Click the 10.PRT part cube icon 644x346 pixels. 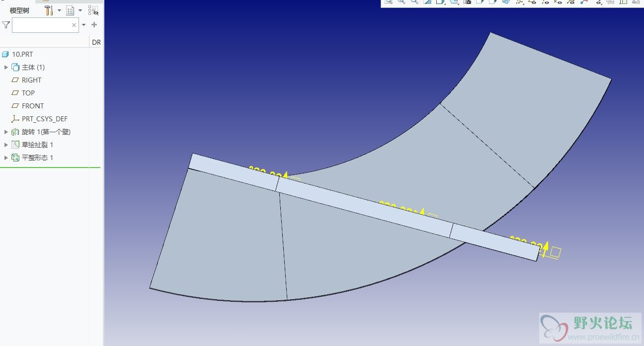click(x=5, y=54)
